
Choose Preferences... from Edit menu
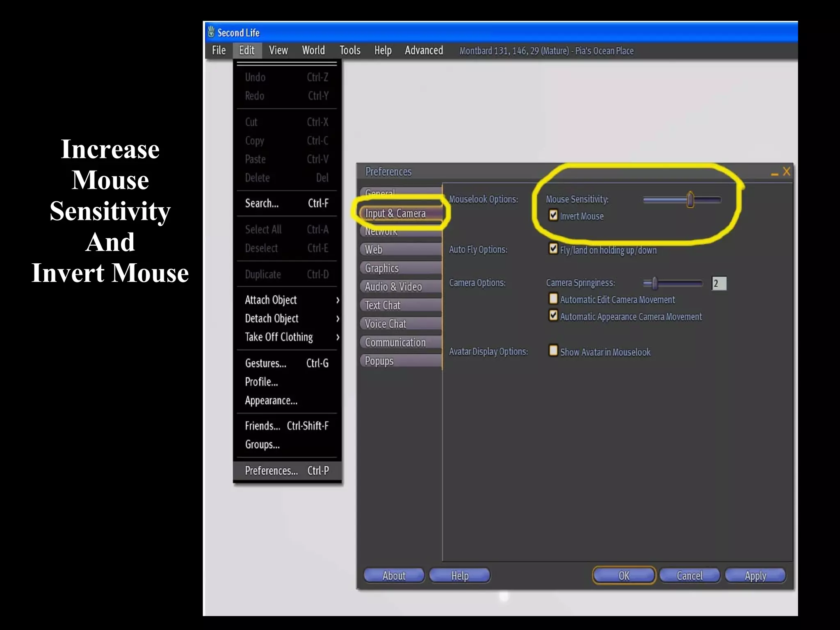pyautogui.click(x=287, y=470)
